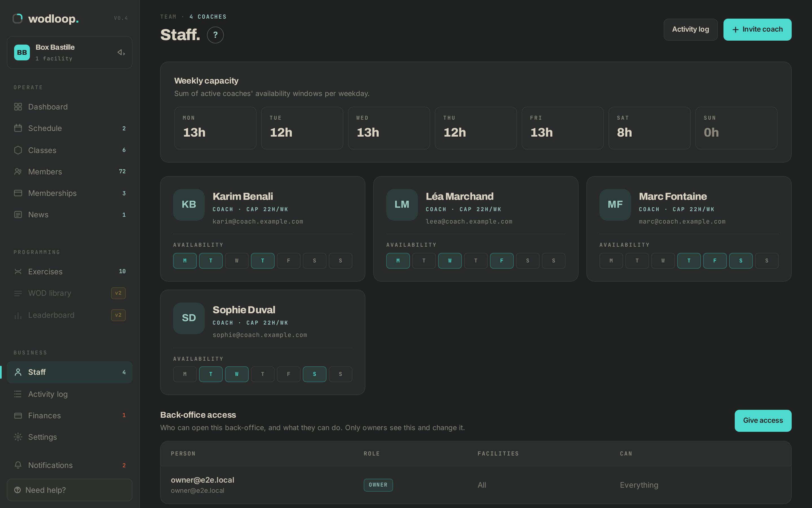Click the Need help? button
This screenshot has height=508, width=812.
click(69, 490)
